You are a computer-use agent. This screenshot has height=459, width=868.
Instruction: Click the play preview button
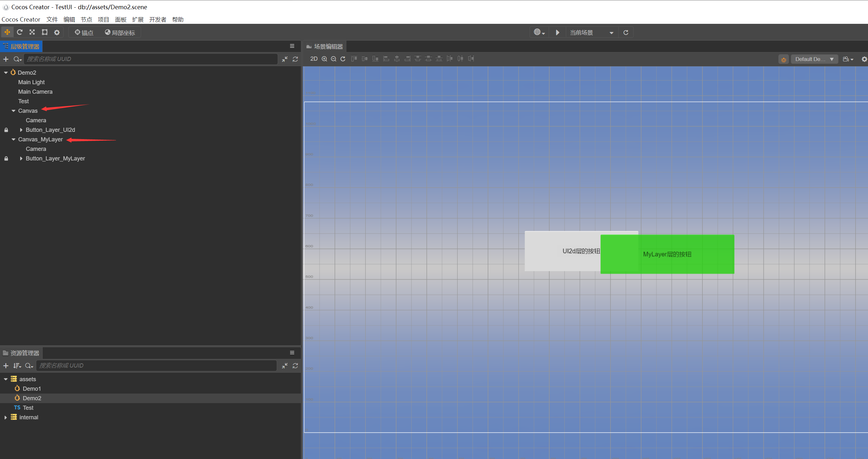557,33
